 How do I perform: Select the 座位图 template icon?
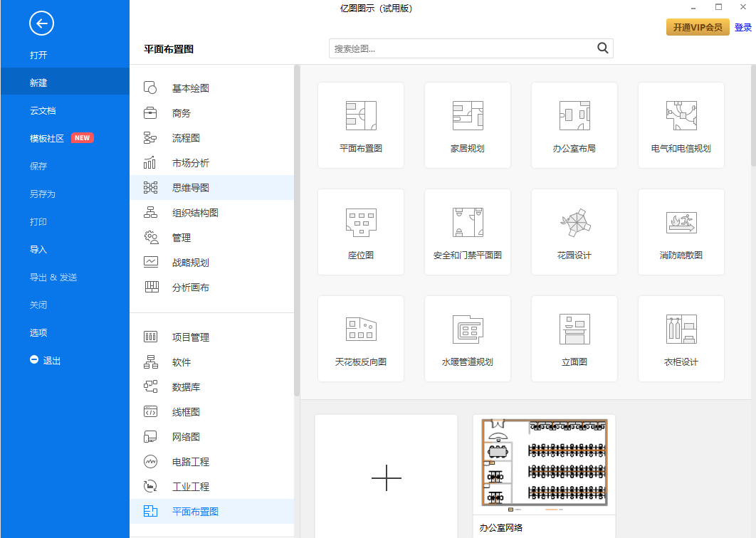[360, 223]
